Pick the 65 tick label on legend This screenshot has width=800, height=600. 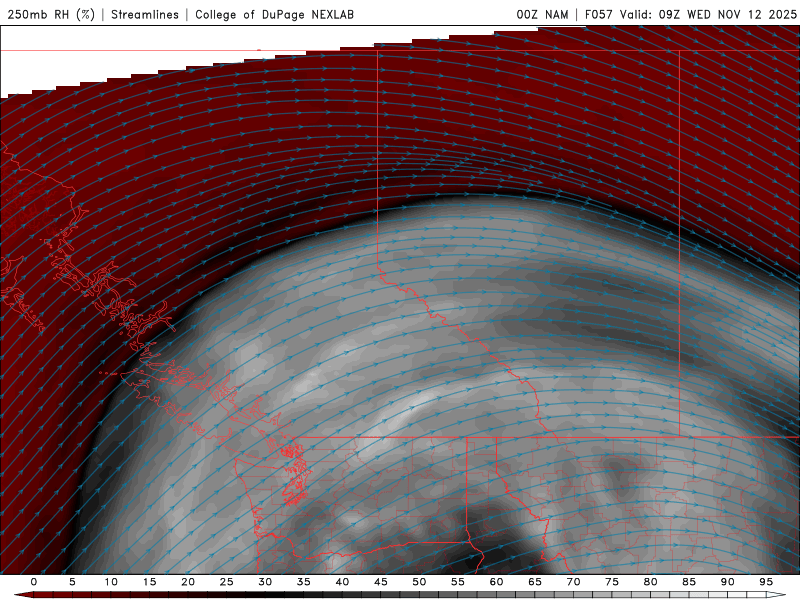(535, 582)
